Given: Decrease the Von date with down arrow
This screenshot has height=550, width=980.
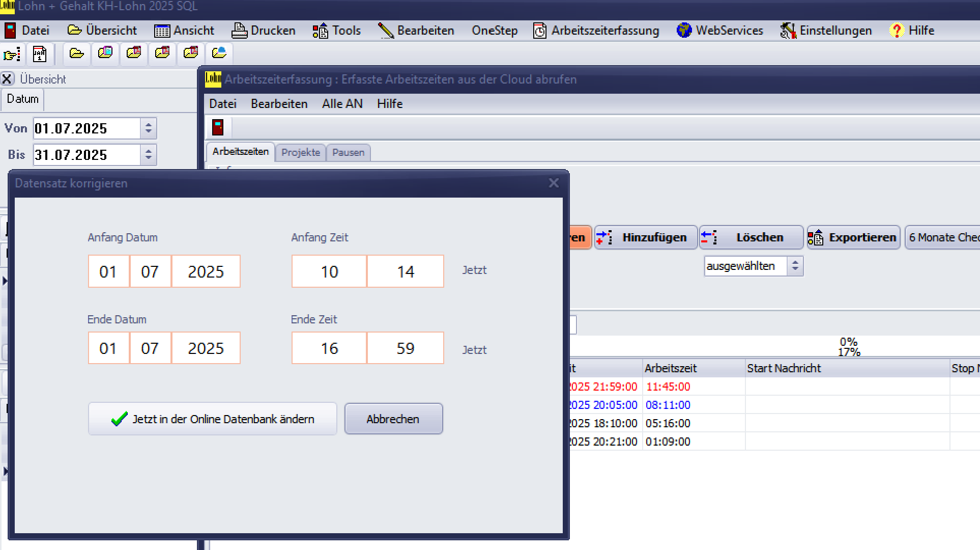Looking at the screenshot, I should coord(149,133).
